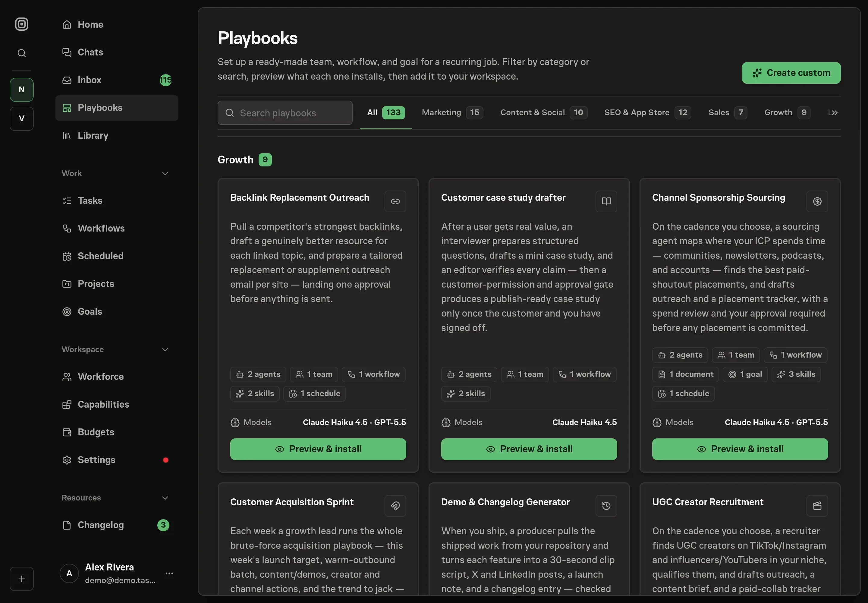This screenshot has width=868, height=603.
Task: Open Goals in the sidebar
Action: [117, 311]
